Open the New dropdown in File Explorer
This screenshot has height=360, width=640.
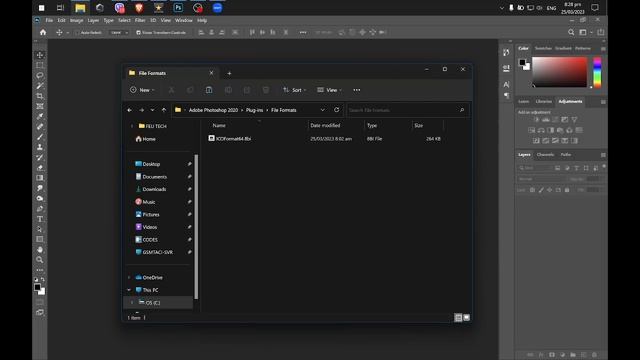[x=142, y=90]
